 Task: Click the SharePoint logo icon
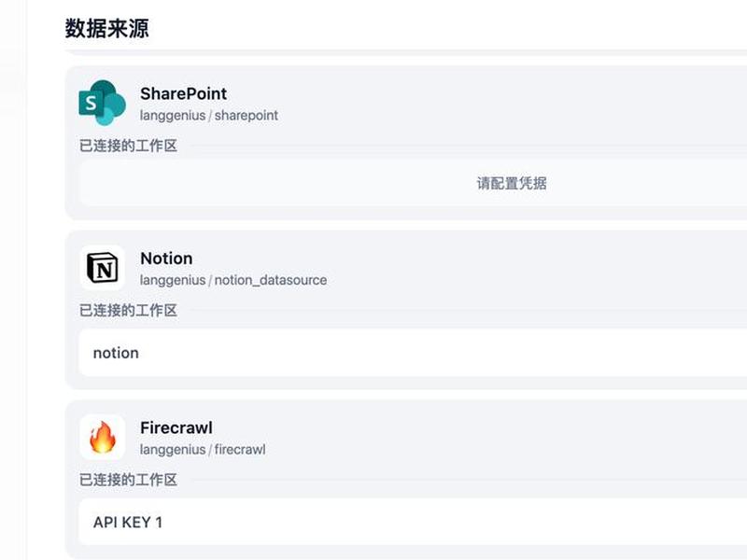[x=103, y=103]
